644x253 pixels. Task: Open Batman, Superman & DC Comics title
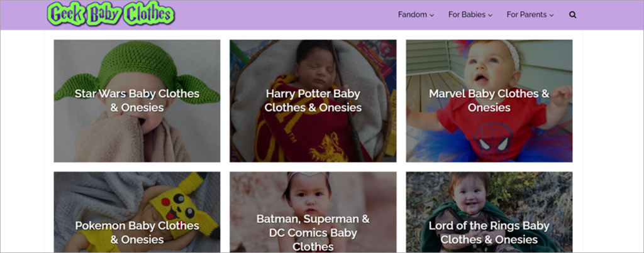(x=313, y=232)
